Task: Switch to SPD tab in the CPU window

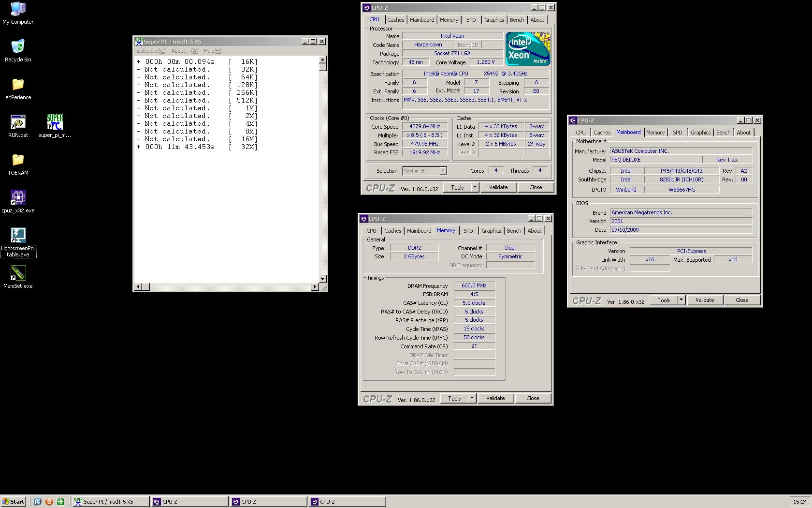Action: pyautogui.click(x=471, y=20)
